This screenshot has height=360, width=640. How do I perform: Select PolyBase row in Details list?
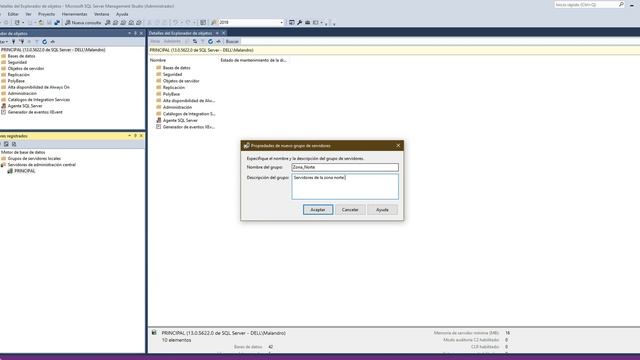click(171, 94)
